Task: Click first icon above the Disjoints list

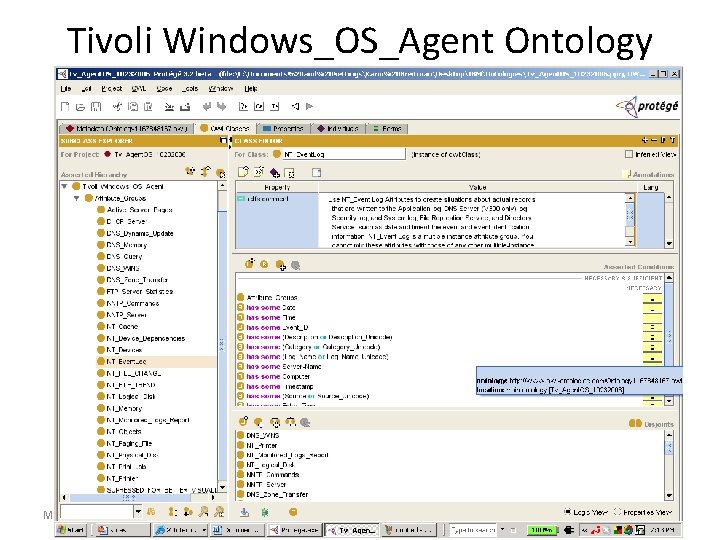Action: click(x=243, y=421)
